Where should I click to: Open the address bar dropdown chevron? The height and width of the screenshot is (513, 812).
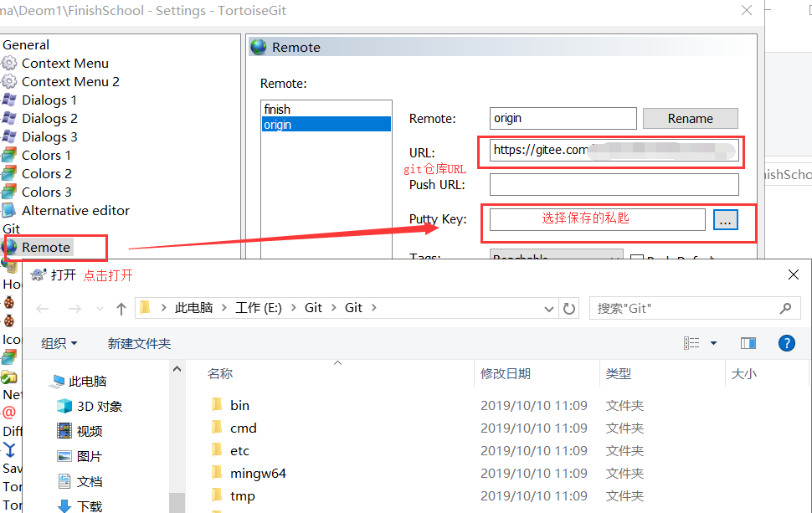pyautogui.click(x=550, y=308)
